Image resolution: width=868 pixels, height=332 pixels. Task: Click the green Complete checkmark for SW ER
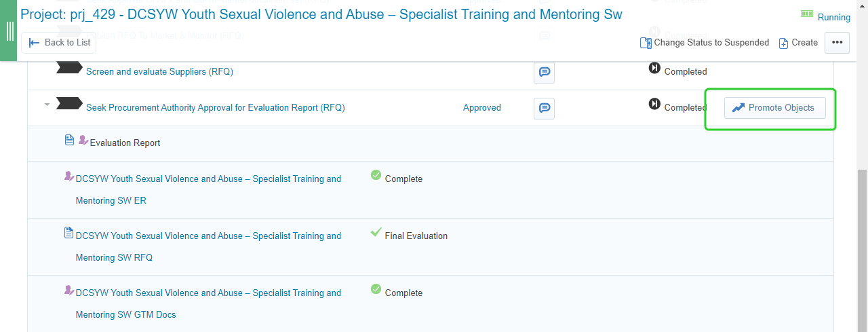point(376,175)
